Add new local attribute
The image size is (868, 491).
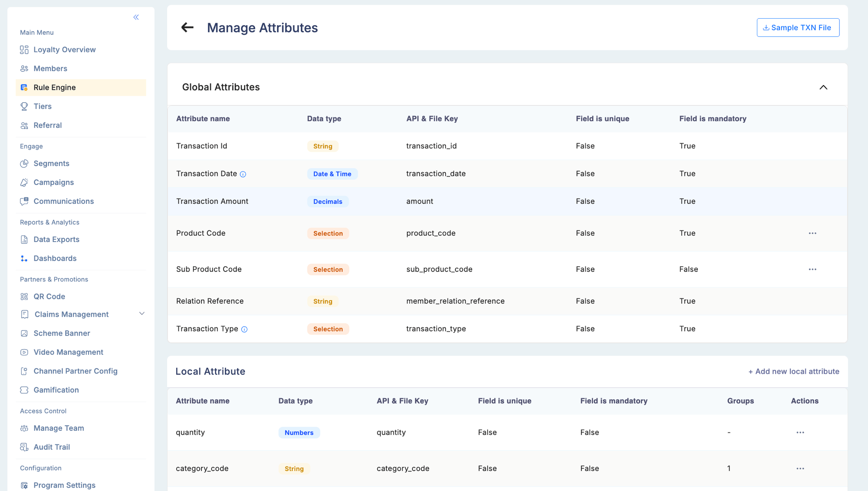793,371
